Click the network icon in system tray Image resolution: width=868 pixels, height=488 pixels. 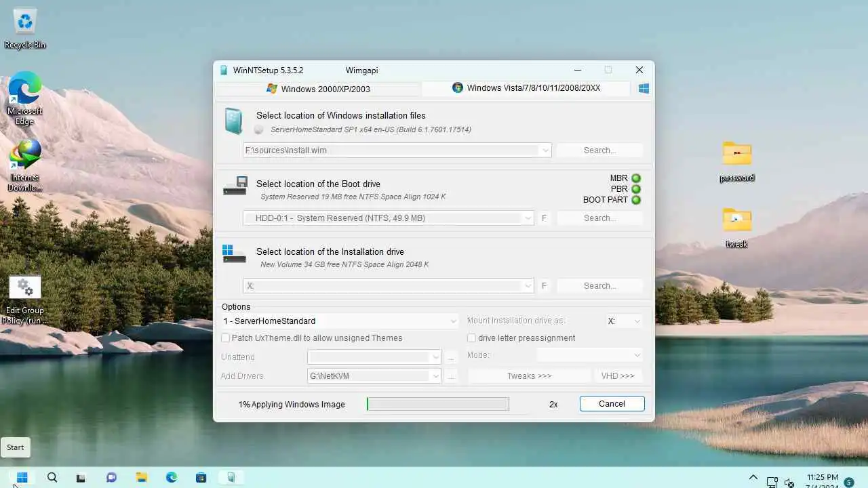click(772, 482)
